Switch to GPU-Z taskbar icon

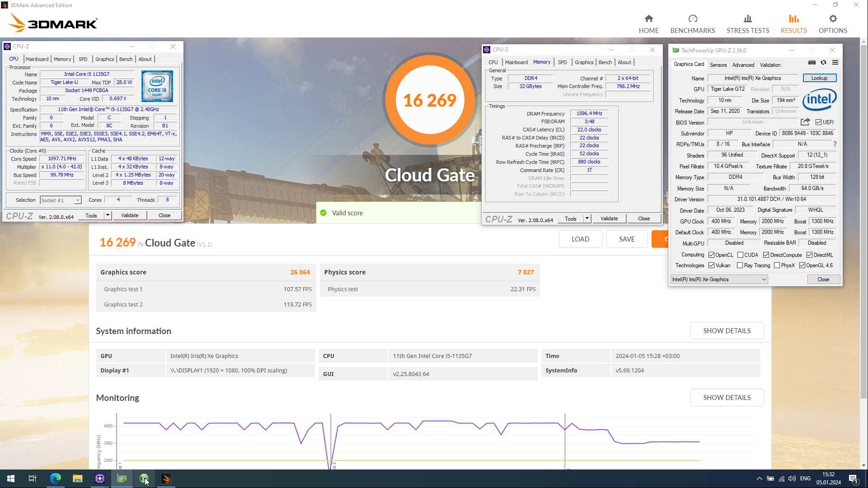pos(122,479)
